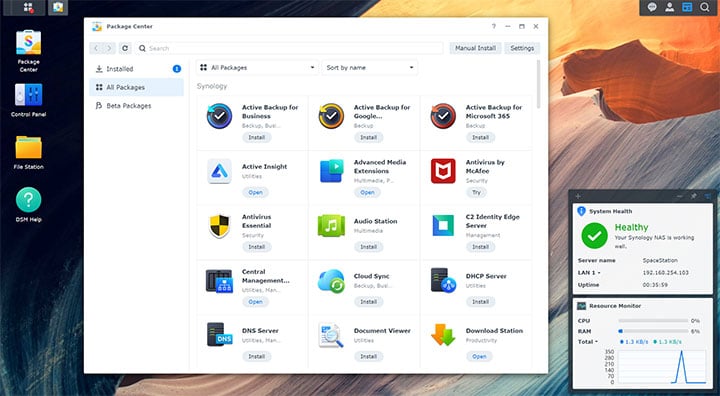This screenshot has height=396, width=720.
Task: Install Document Viewer
Action: 368,356
